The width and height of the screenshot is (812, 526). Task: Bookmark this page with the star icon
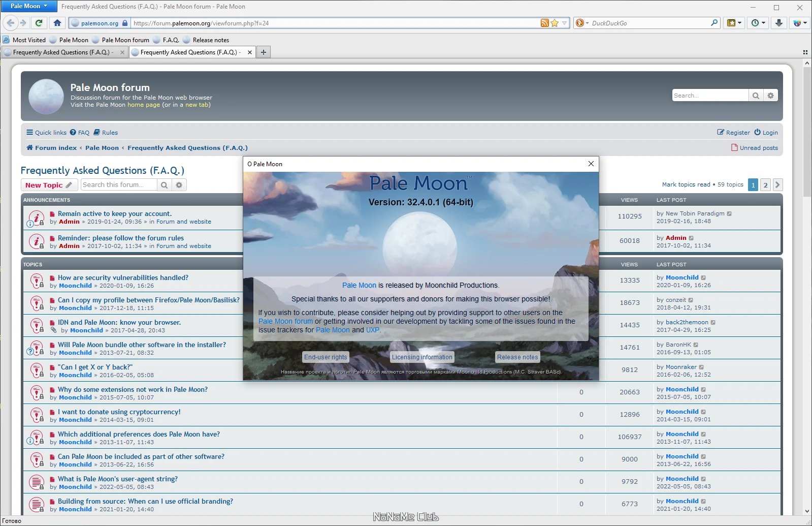click(x=555, y=23)
